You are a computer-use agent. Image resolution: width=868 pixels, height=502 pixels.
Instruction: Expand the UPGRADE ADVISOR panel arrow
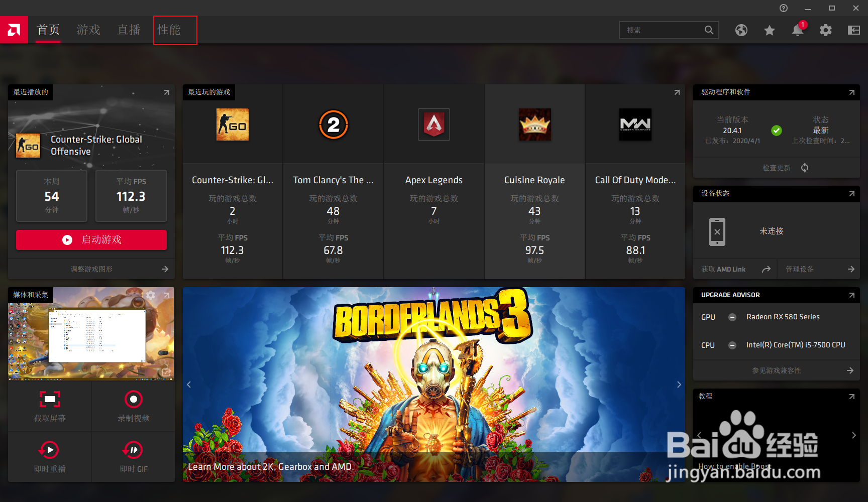[x=851, y=295]
